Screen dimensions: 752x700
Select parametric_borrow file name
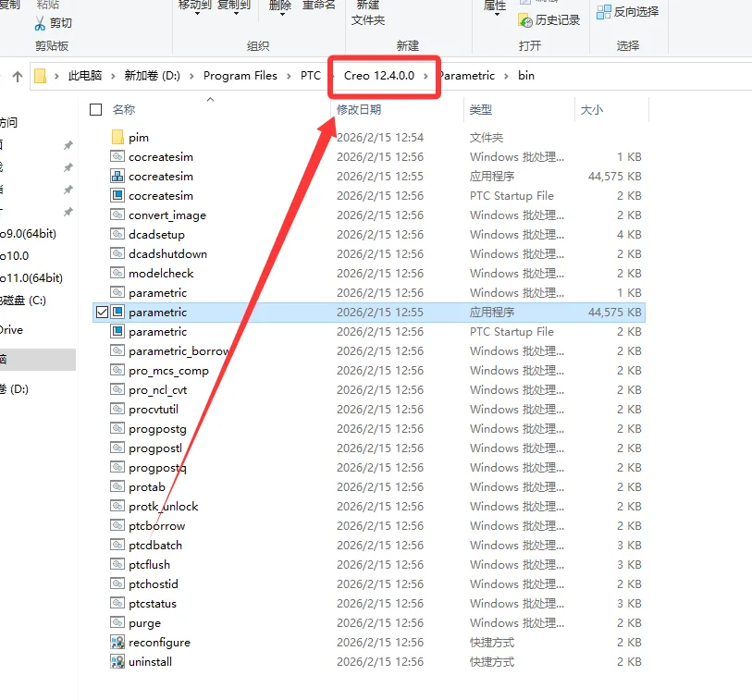coord(179,351)
